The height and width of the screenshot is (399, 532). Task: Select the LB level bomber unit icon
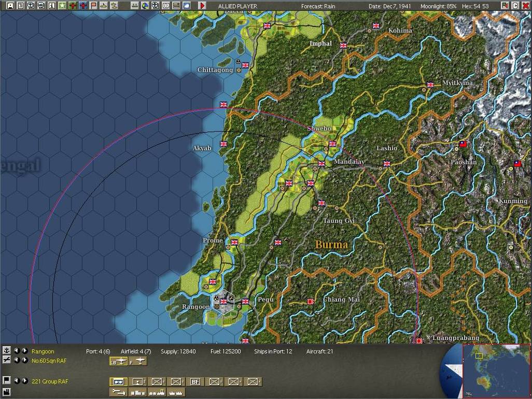point(118,361)
